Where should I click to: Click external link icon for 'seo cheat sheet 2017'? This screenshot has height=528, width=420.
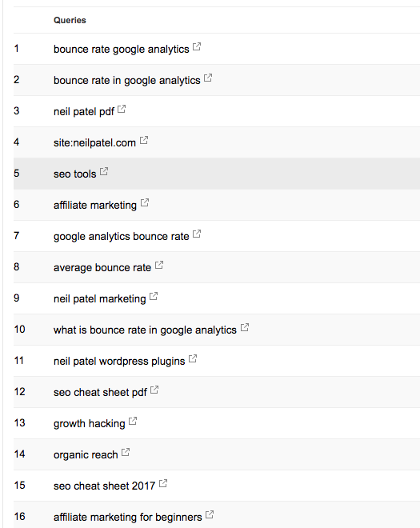(163, 483)
